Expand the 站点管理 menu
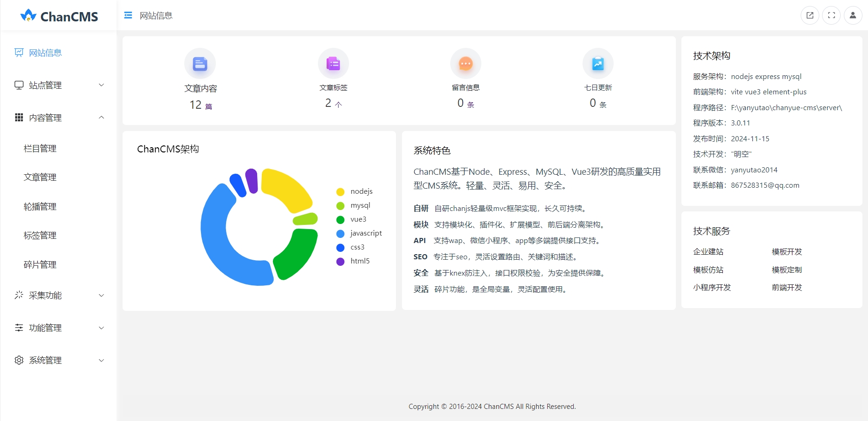Image resolution: width=868 pixels, height=421 pixels. click(x=45, y=85)
